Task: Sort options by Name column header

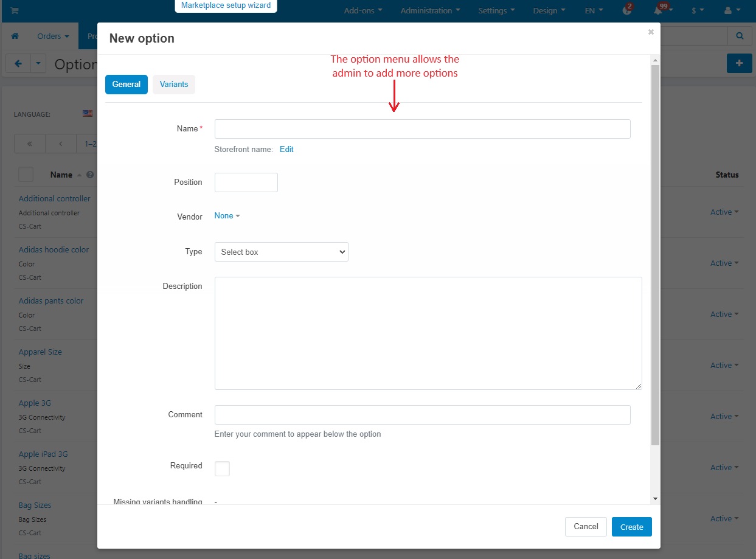Action: click(x=61, y=175)
